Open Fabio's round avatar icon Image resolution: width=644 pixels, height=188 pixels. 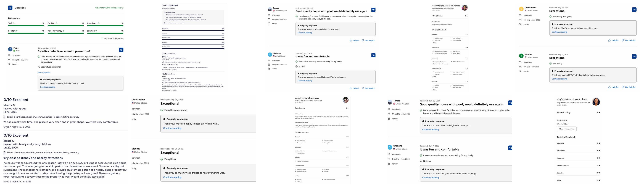[10, 49]
